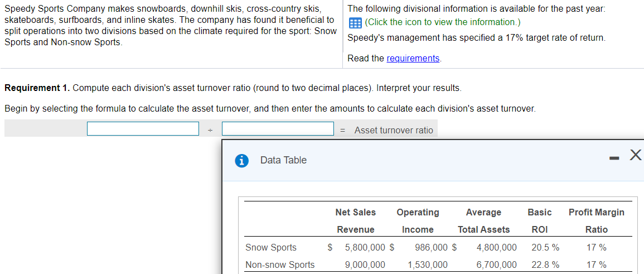Click the Requirement 1 heading
Screen dimensions: 644x274
pyautogui.click(x=37, y=88)
